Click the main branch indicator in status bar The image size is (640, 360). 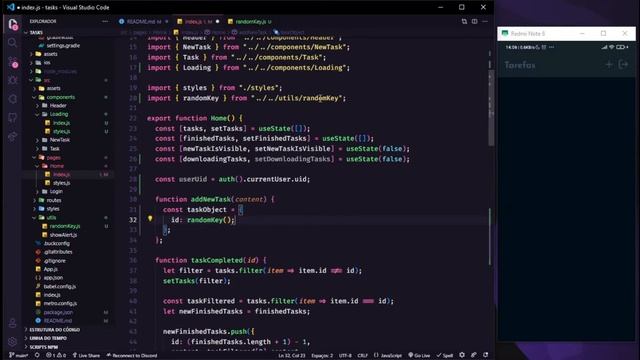(x=18, y=356)
